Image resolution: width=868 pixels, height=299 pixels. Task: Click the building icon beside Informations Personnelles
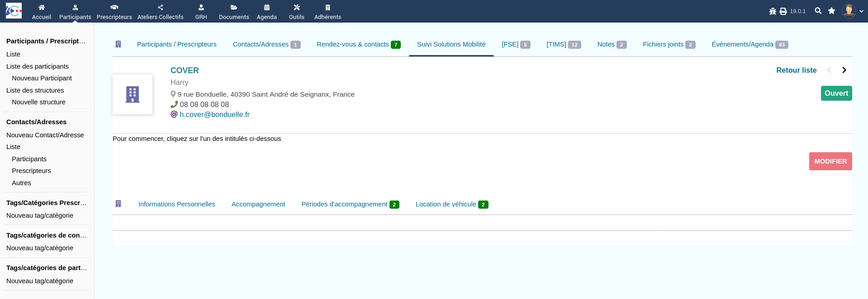[119, 204]
